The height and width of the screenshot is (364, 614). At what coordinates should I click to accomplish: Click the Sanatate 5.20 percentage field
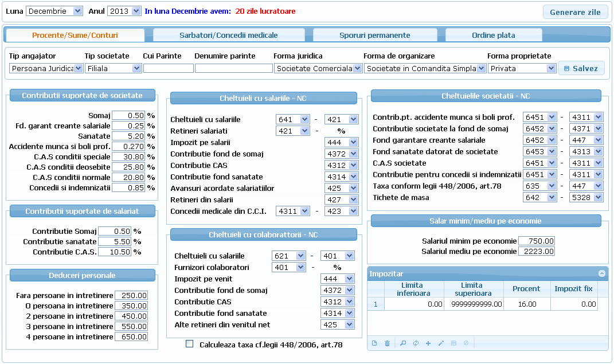coord(128,136)
